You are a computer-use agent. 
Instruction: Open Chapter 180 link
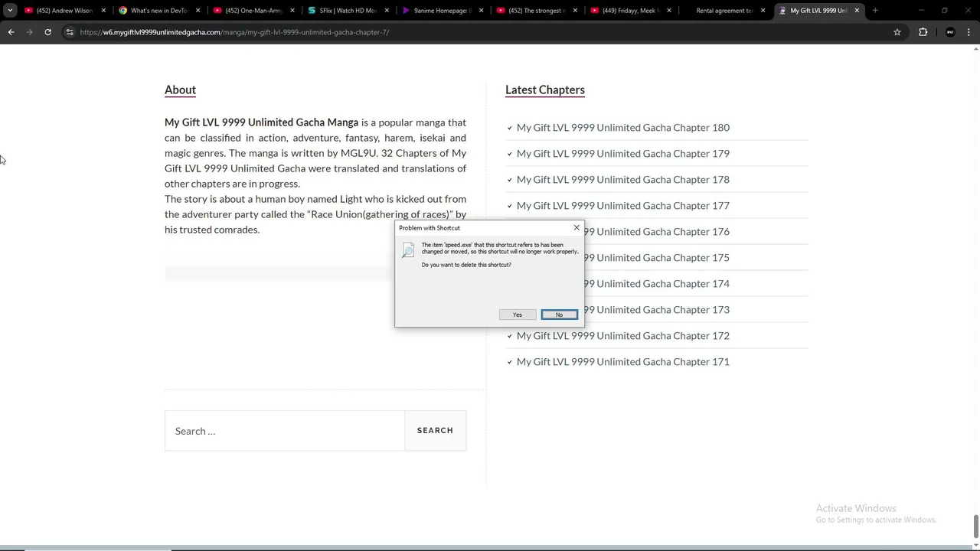[623, 127]
